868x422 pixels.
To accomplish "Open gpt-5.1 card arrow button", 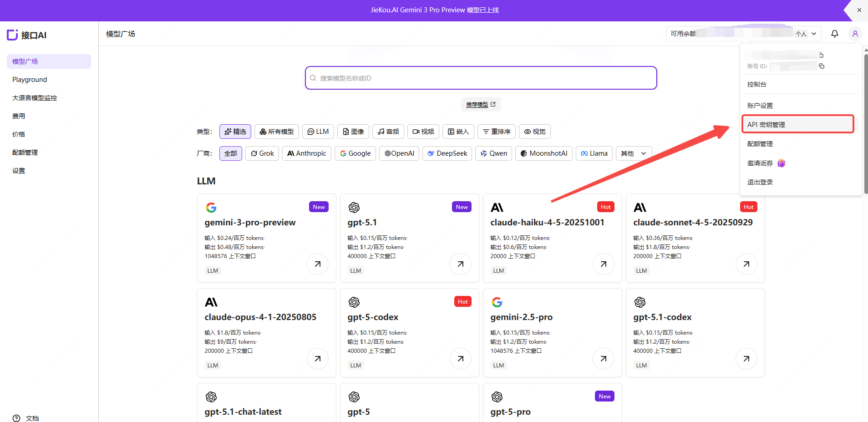I will [x=461, y=264].
